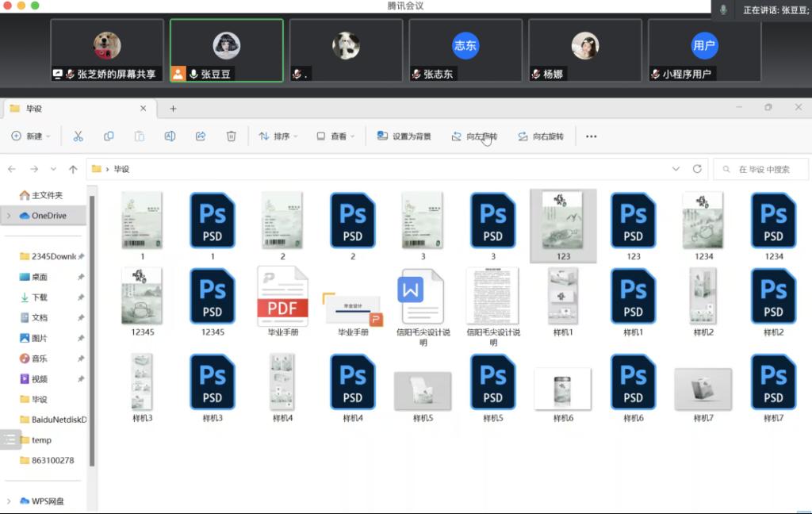Click the Cut scissors icon in toolbar
Image resolution: width=812 pixels, height=514 pixels.
78,136
